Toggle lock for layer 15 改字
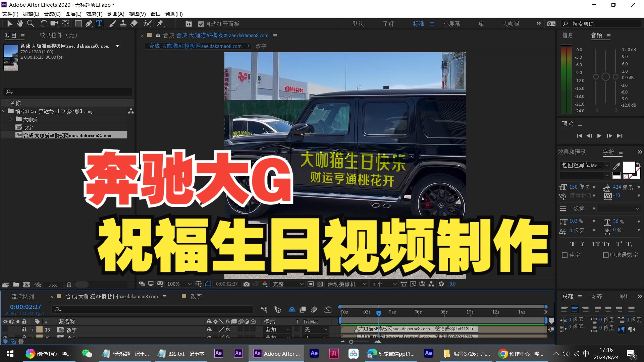 click(24, 329)
